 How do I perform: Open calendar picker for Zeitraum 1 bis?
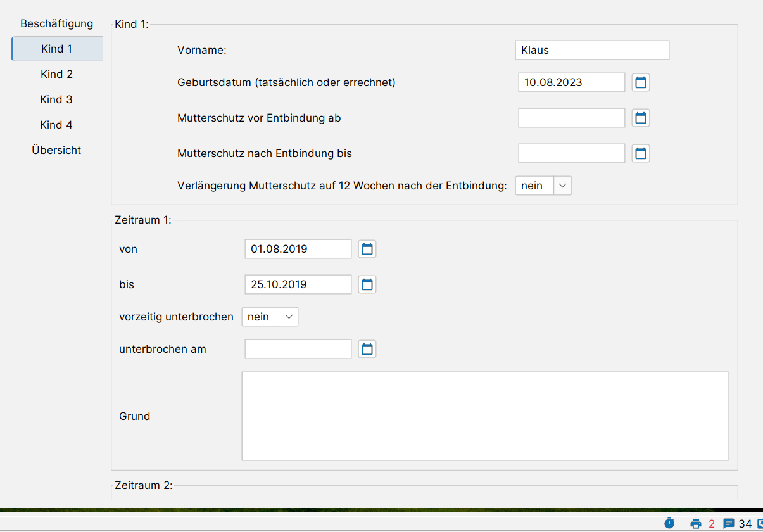pyautogui.click(x=367, y=284)
